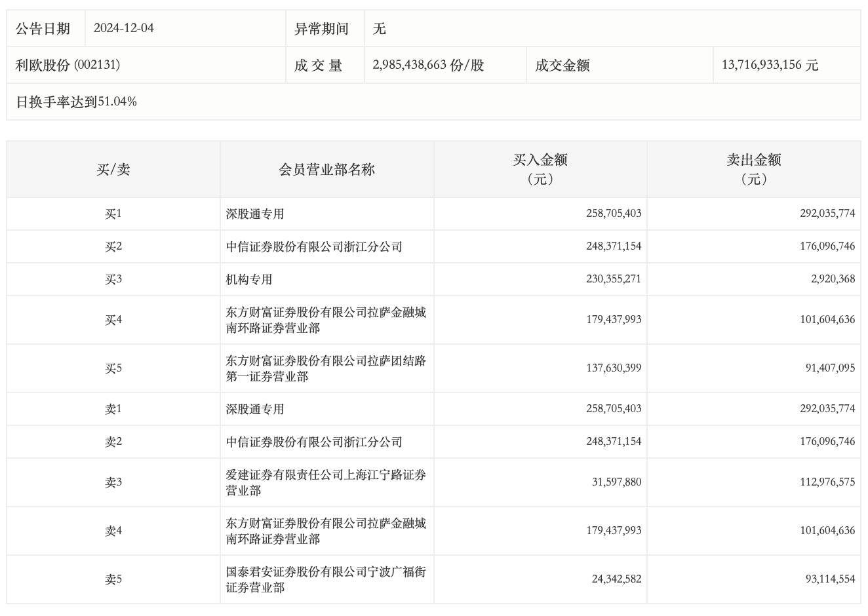Click the 买入金额 (元) column header
Screen dimensions: 868x616
coord(540,169)
